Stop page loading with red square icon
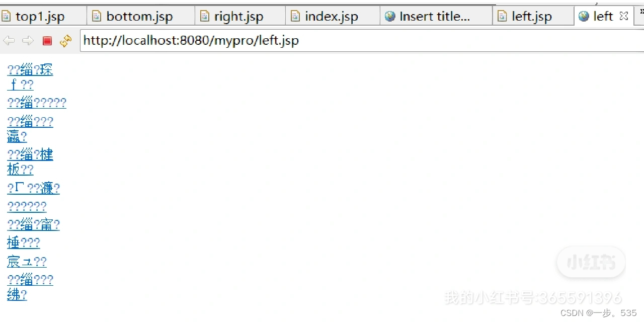This screenshot has height=322, width=644. [x=47, y=41]
